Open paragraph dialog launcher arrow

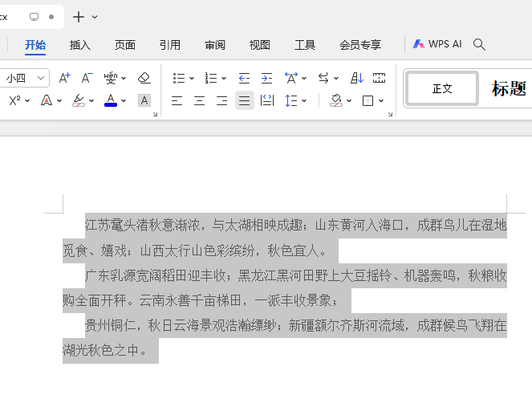click(x=390, y=114)
